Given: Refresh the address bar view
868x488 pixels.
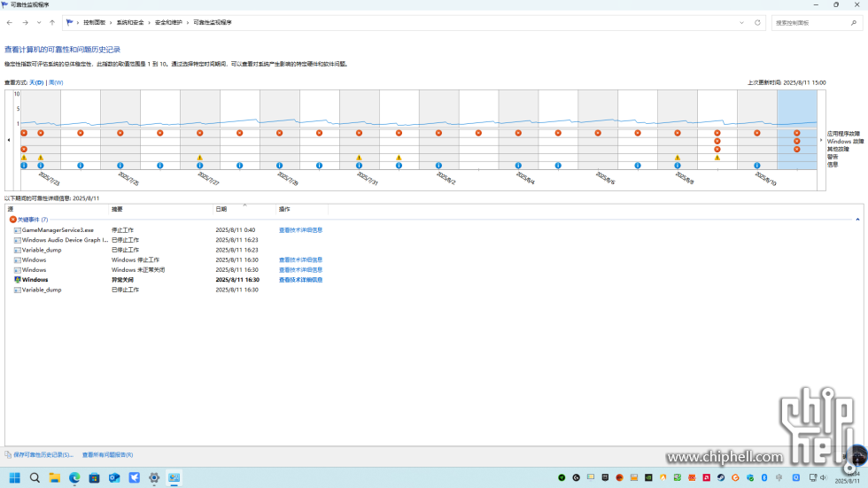Looking at the screenshot, I should 757,23.
